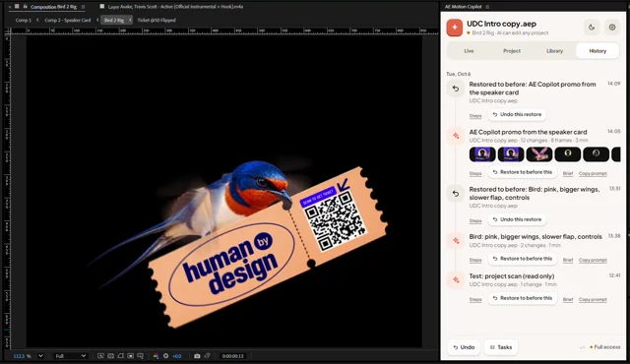This screenshot has height=364, width=630.
Task: Take a snapshot with the camera icon
Action: click(197, 356)
